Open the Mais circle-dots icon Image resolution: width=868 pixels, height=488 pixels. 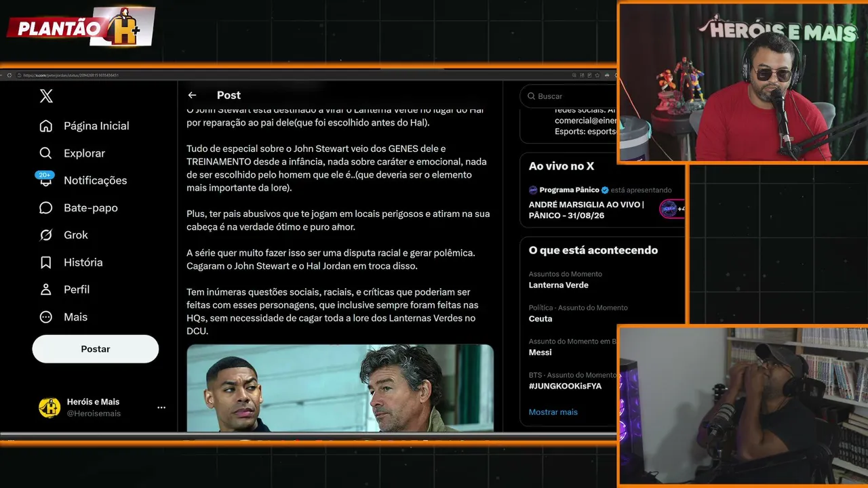46,317
